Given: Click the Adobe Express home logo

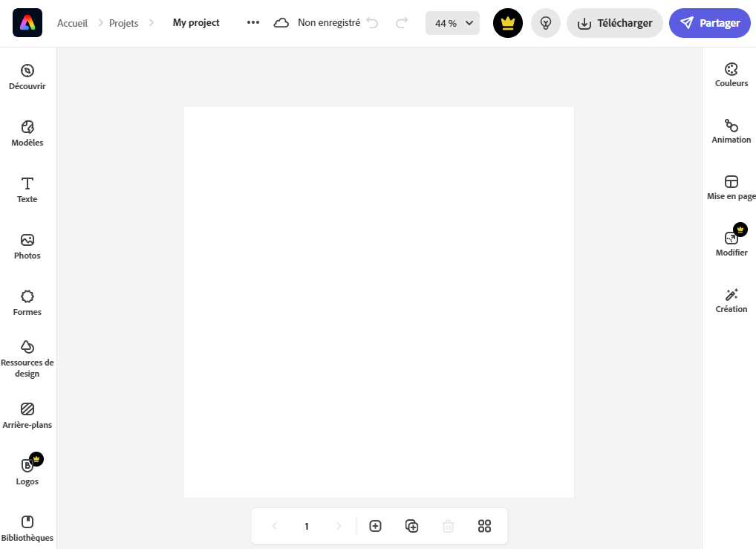Looking at the screenshot, I should [x=27, y=23].
